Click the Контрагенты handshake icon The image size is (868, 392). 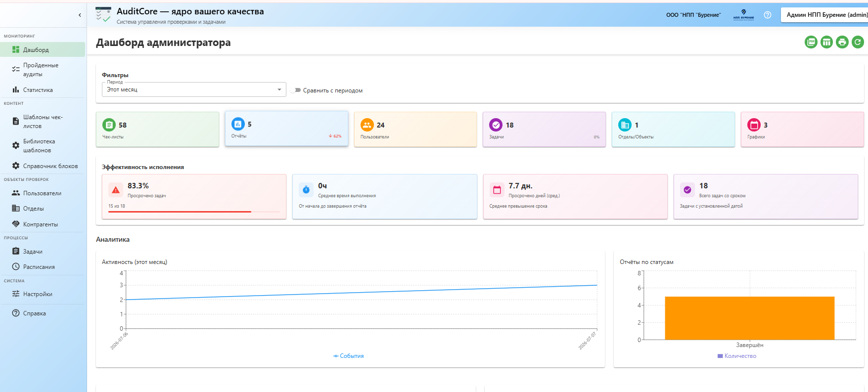click(x=16, y=224)
